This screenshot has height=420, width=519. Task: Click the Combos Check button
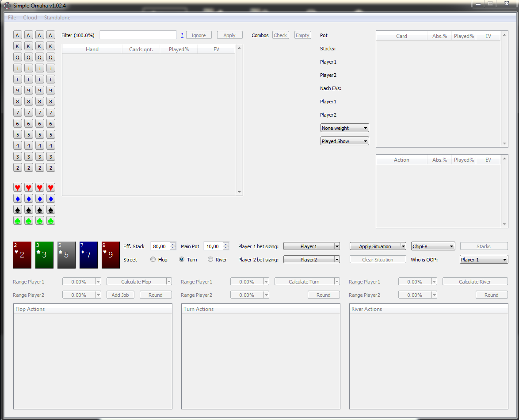(x=280, y=35)
